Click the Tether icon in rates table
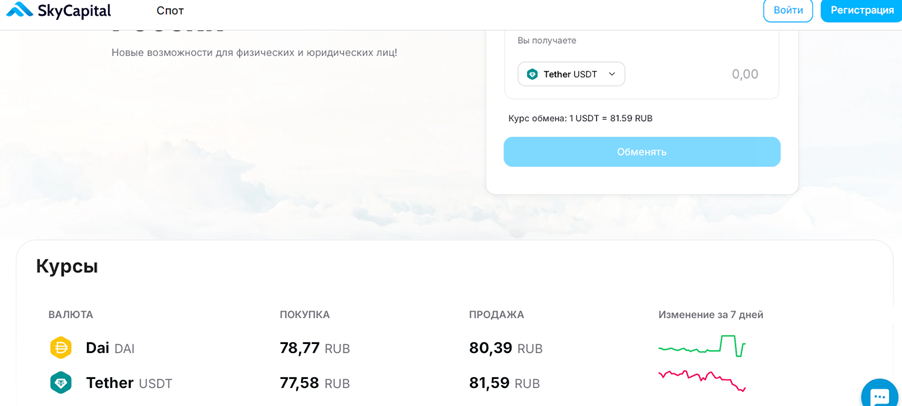902x406 pixels. 61,383
